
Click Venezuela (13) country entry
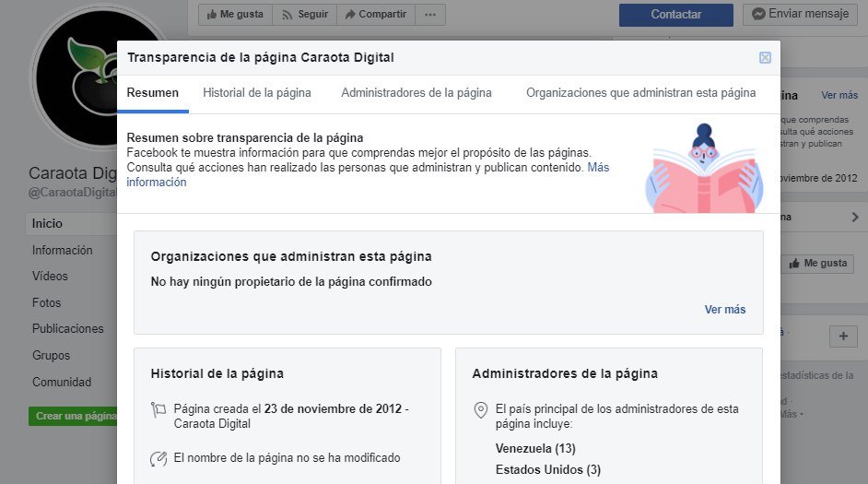tap(535, 449)
